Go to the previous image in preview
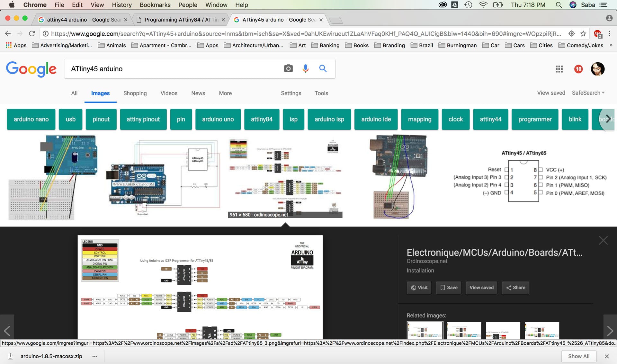This screenshot has height=364, width=617. 7,330
